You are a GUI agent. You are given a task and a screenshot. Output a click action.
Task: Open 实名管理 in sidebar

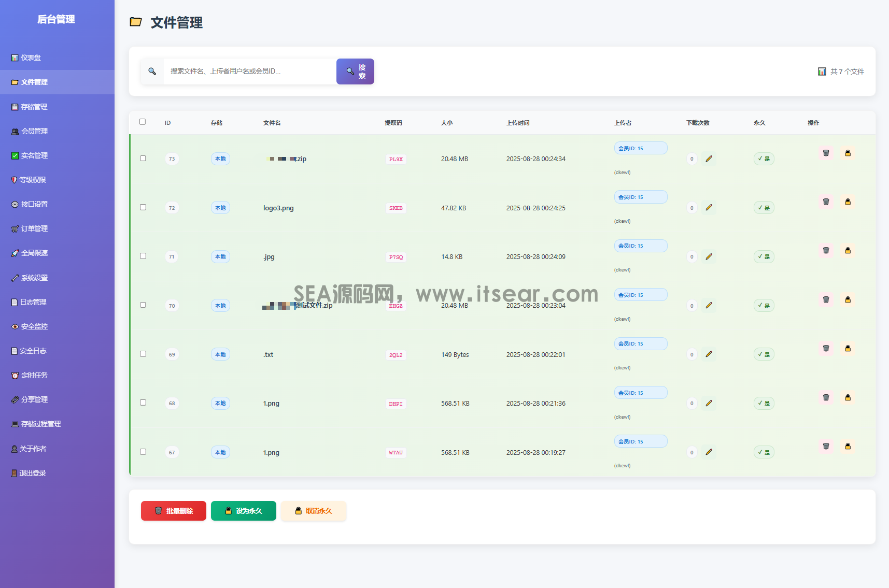[x=57, y=155]
